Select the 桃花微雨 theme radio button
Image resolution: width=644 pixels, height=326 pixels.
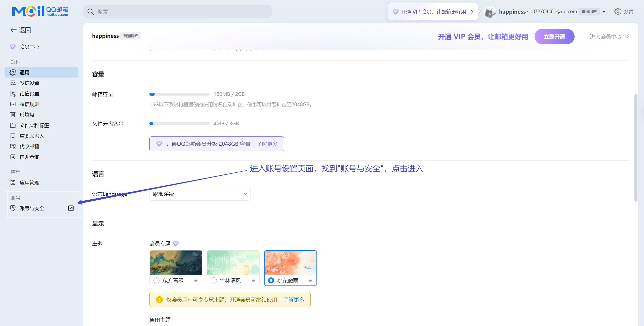(x=271, y=280)
